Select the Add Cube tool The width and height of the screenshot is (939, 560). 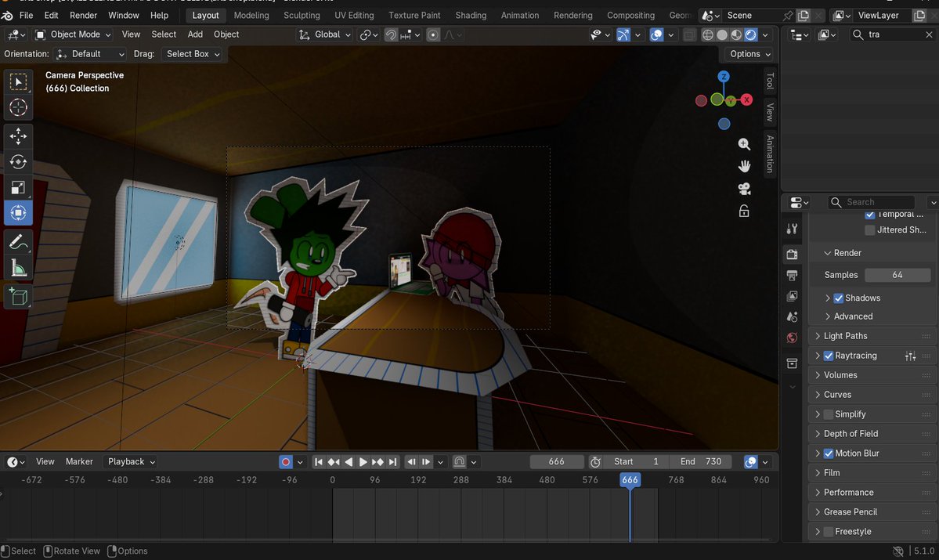pyautogui.click(x=18, y=297)
